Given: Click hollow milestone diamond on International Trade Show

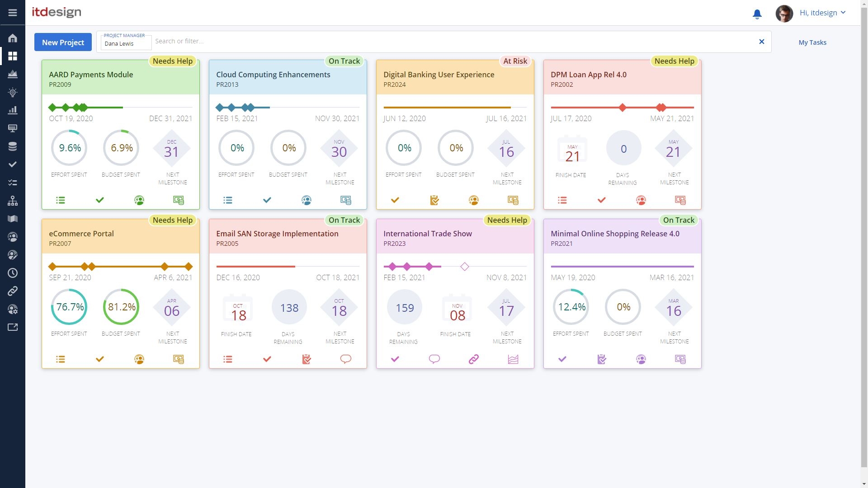Looking at the screenshot, I should 465,267.
